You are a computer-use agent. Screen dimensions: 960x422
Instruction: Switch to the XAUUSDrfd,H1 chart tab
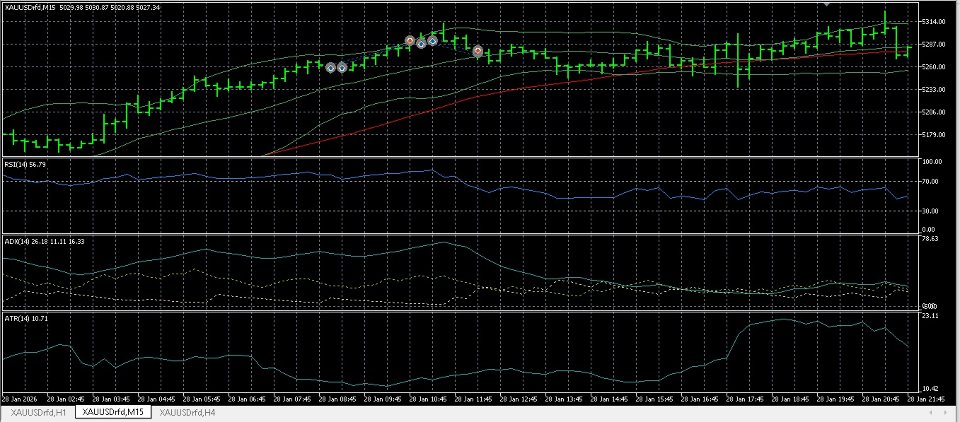tap(39, 413)
